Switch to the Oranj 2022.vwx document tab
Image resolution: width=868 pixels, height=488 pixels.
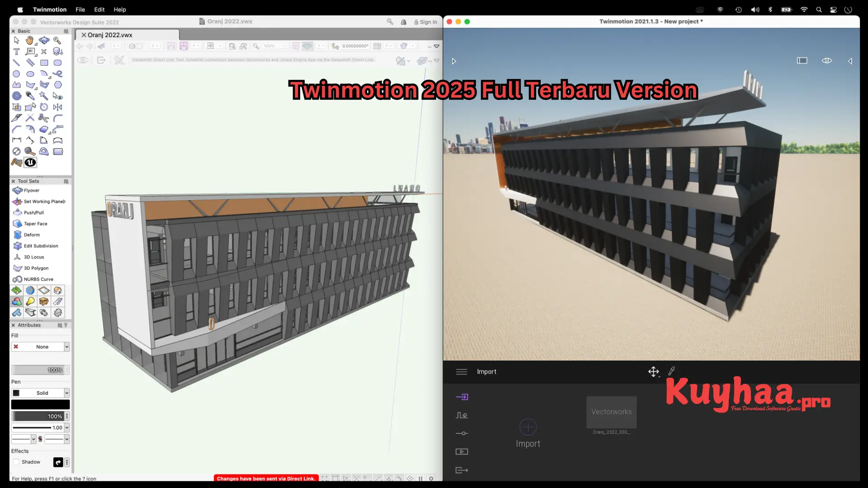click(110, 35)
